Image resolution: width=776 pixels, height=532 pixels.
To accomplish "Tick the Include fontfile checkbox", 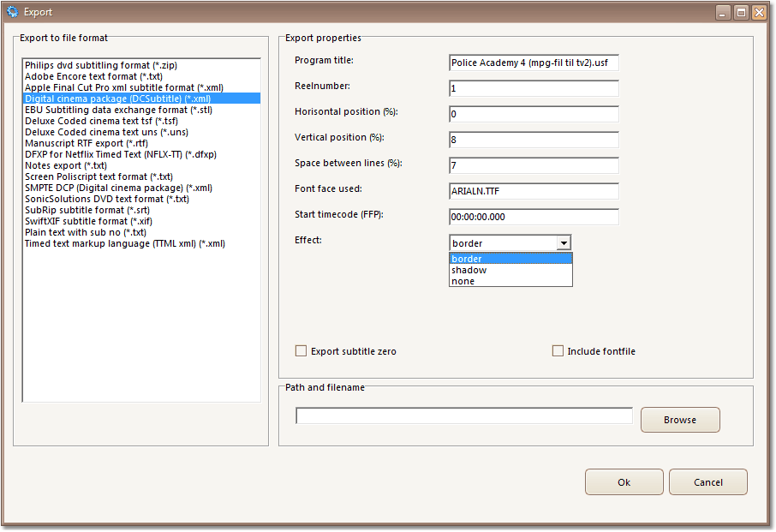I will click(x=558, y=351).
